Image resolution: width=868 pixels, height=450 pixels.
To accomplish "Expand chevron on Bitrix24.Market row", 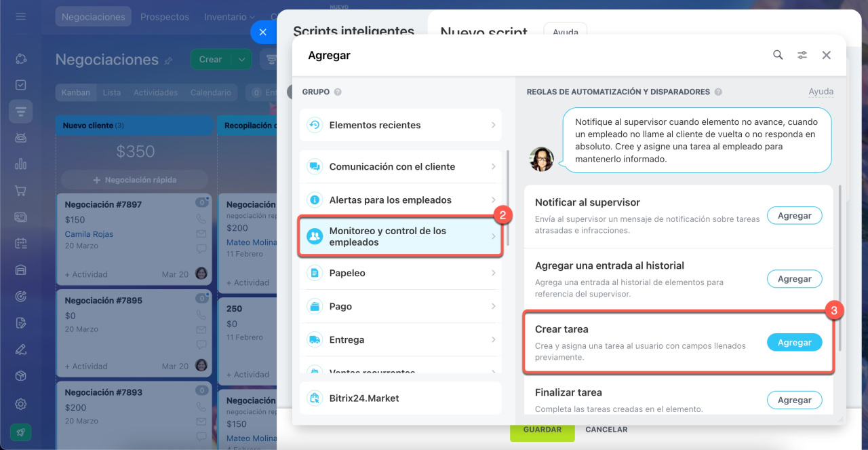I will point(493,398).
